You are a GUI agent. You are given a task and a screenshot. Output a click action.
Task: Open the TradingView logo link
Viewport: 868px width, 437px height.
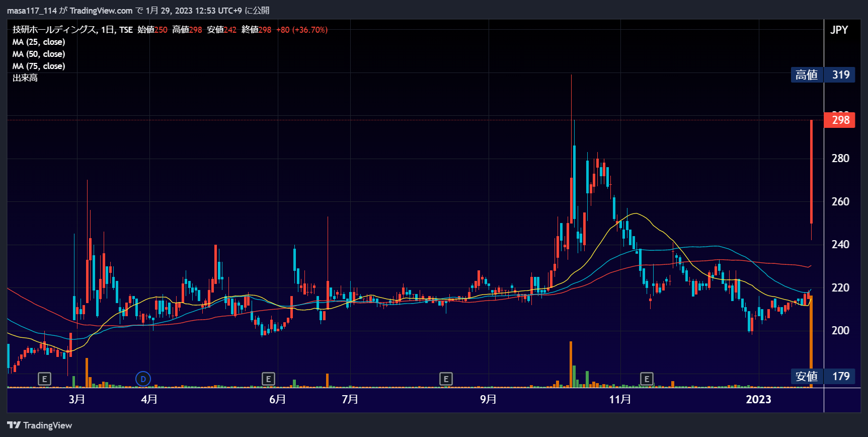coord(40,425)
